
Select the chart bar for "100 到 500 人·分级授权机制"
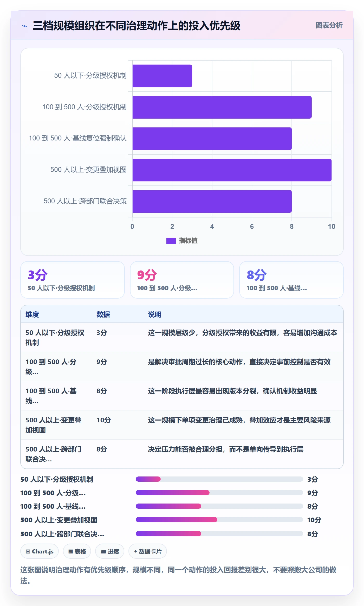pyautogui.click(x=222, y=107)
